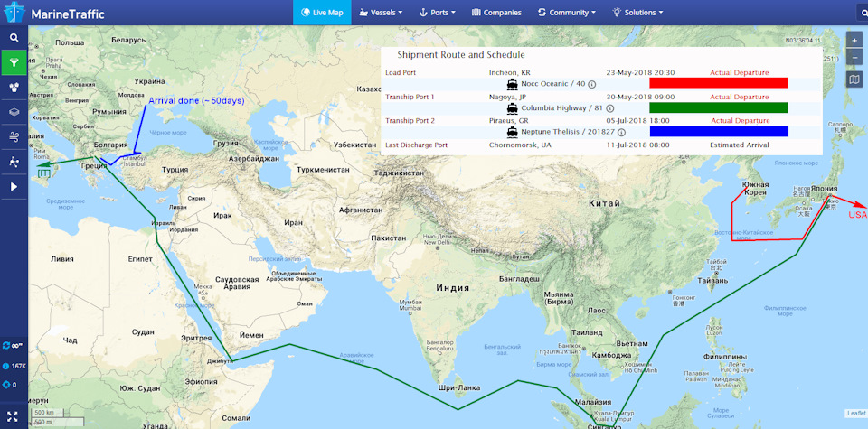Select the Nocc Oceanic / 40 vessel name
The width and height of the screenshot is (868, 429).
click(x=553, y=84)
